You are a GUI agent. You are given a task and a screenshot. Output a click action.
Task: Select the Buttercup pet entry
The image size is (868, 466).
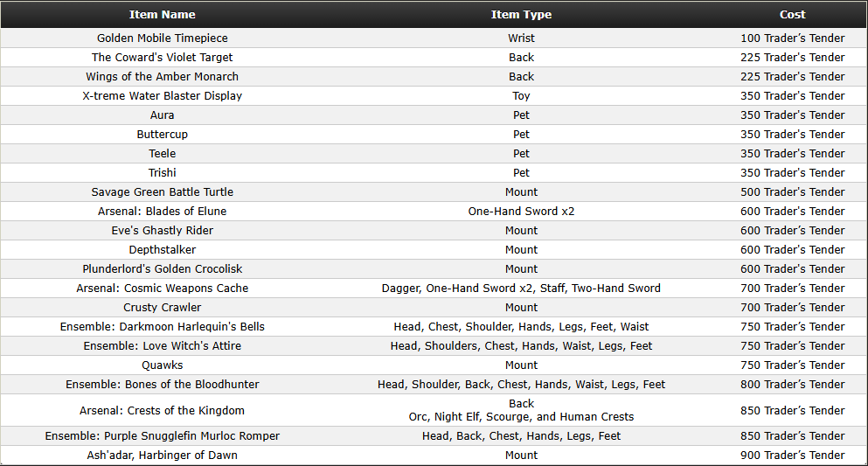tap(163, 135)
